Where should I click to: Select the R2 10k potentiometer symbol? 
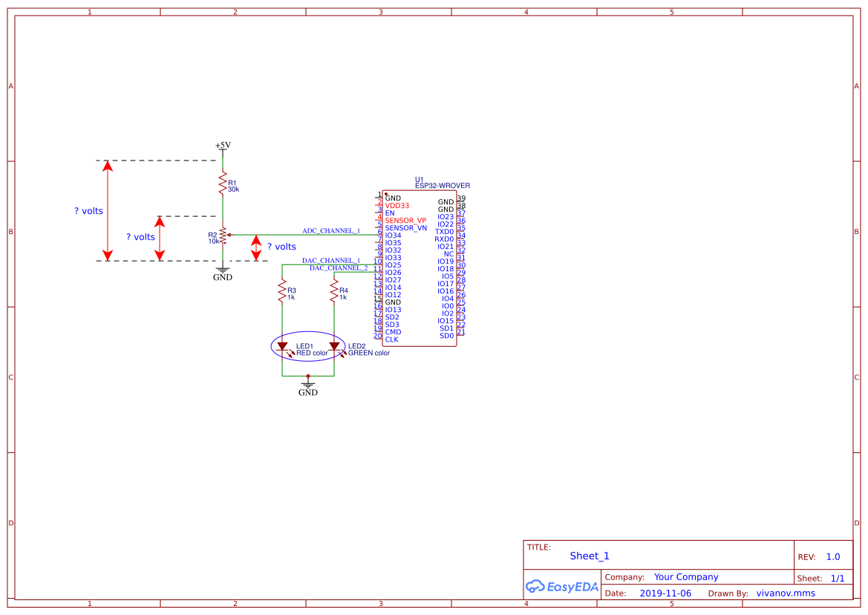click(222, 236)
